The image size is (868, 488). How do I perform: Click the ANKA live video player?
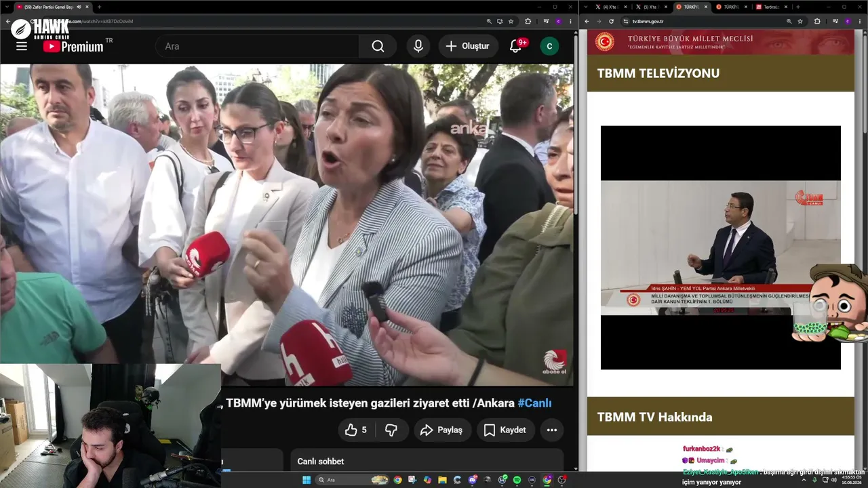point(287,224)
